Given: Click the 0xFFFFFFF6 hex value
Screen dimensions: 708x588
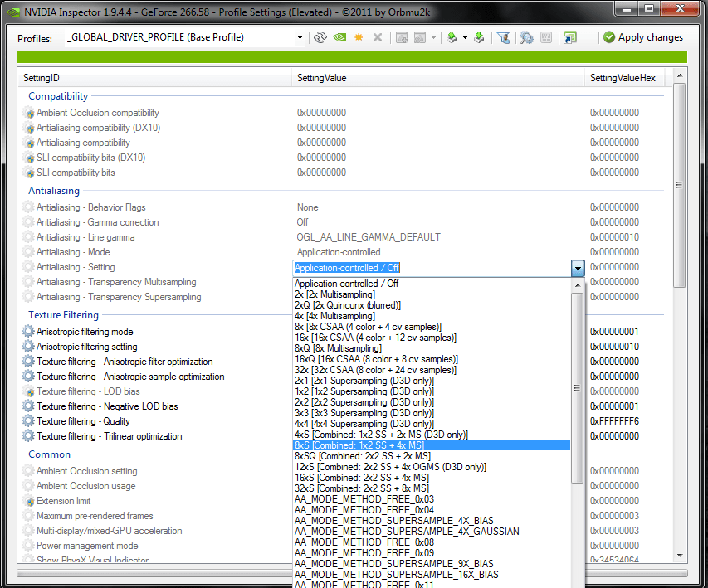Looking at the screenshot, I should [614, 421].
